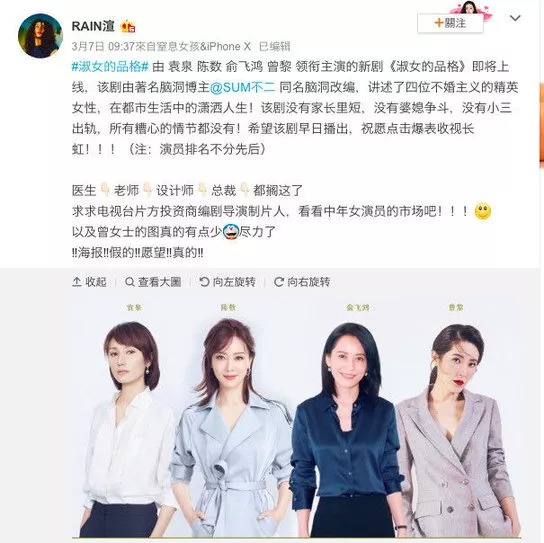Open RAIN渲 profile avatar picture
544x543 pixels.
coord(40,36)
